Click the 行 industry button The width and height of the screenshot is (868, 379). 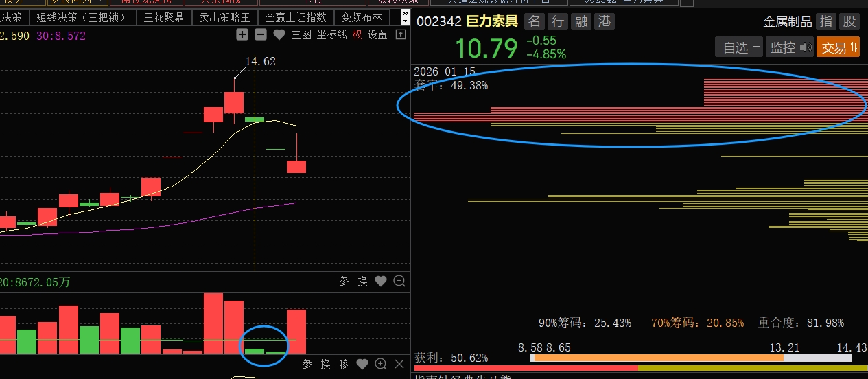coord(557,21)
